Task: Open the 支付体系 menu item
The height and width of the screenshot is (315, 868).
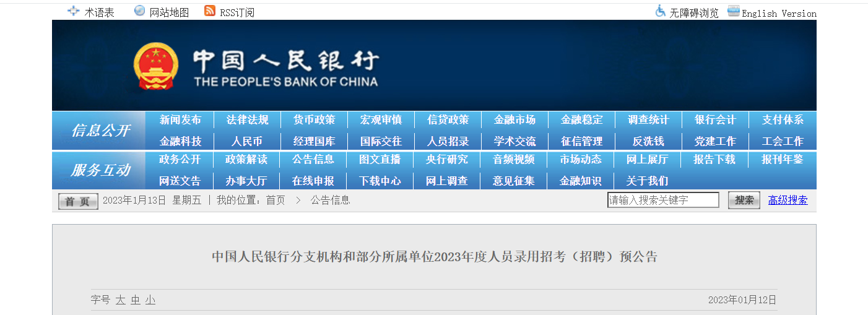Action: [783, 120]
